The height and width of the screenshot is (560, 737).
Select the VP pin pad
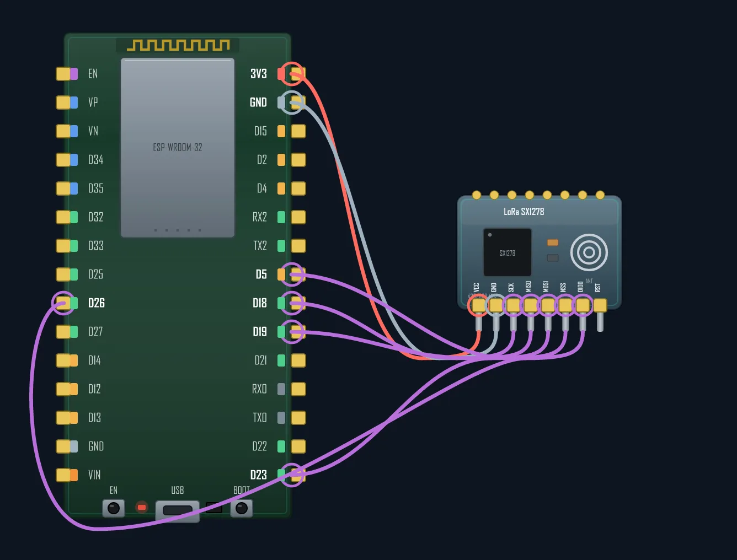63,103
